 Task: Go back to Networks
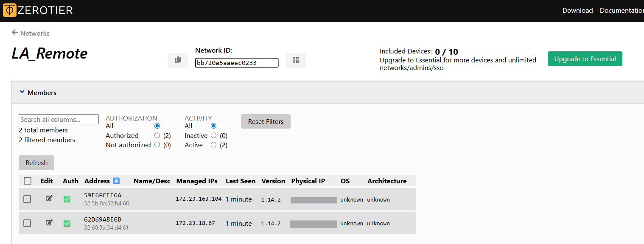click(35, 33)
